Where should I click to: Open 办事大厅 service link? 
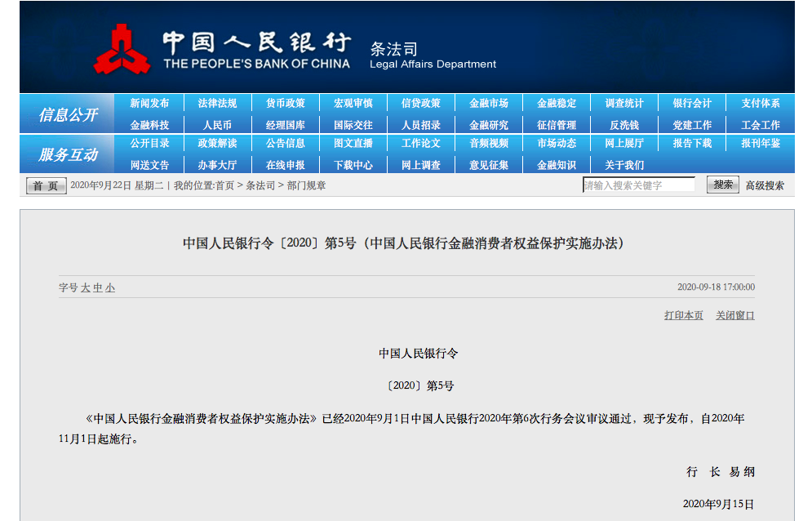(x=217, y=165)
